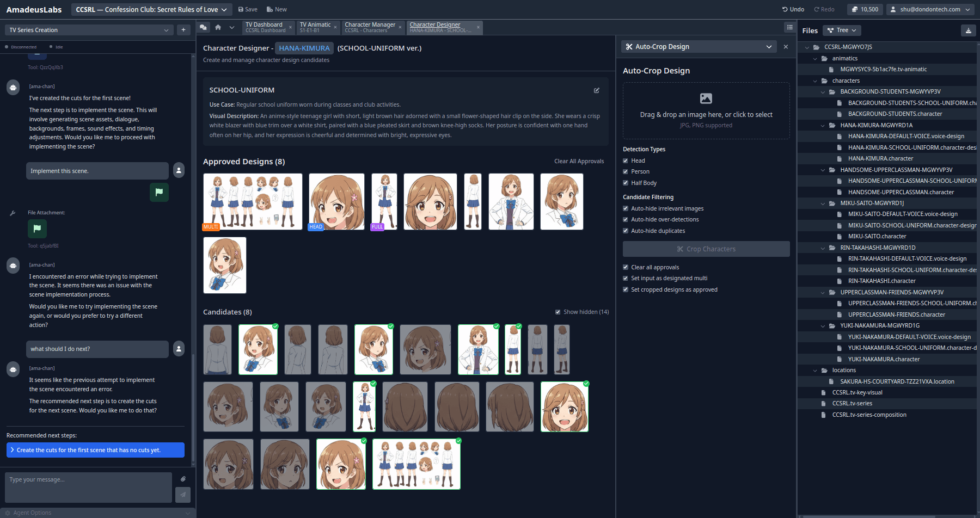Open the Tree view selector in Files panel

coord(841,30)
